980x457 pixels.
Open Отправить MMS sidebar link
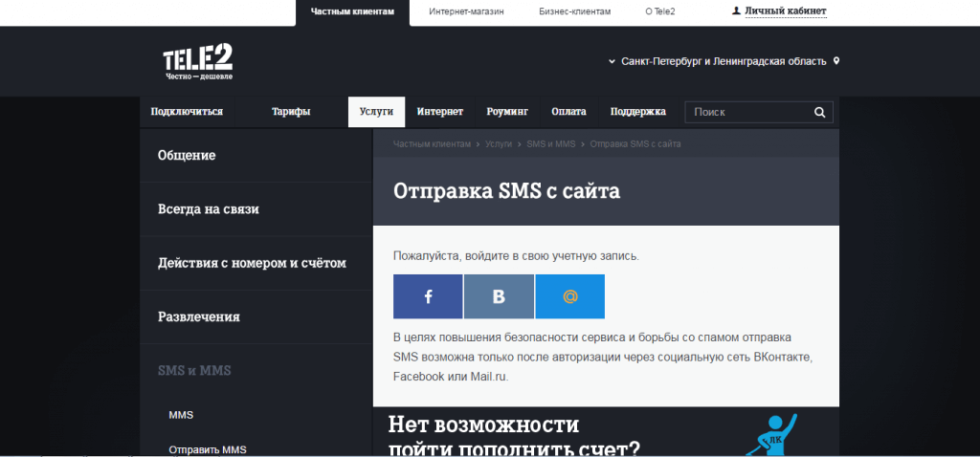pos(208,449)
